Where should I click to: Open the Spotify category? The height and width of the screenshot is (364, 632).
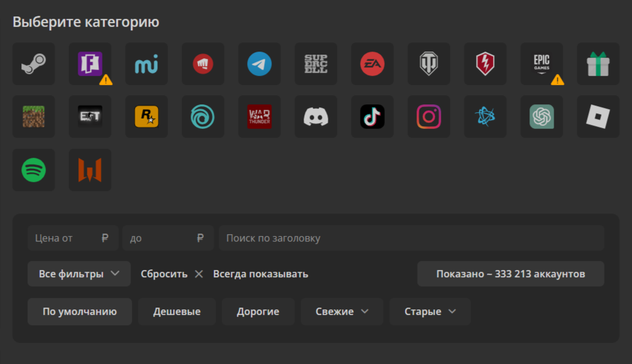(x=33, y=170)
